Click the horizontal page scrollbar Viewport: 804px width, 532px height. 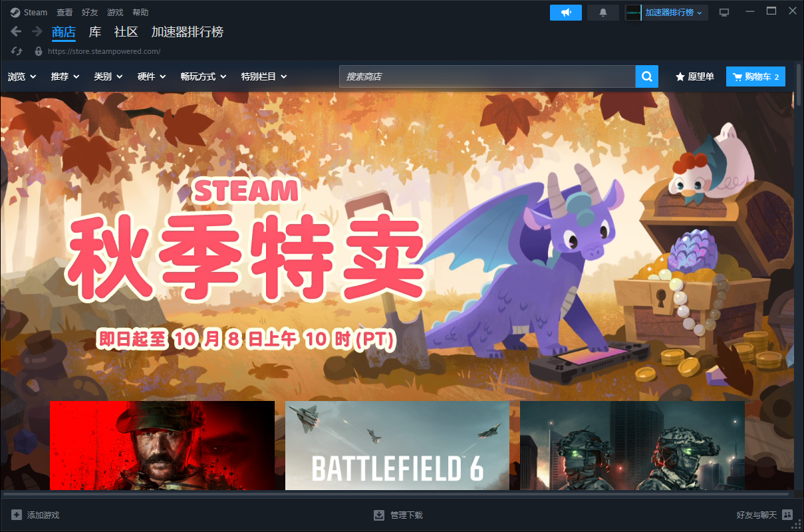tap(398, 494)
